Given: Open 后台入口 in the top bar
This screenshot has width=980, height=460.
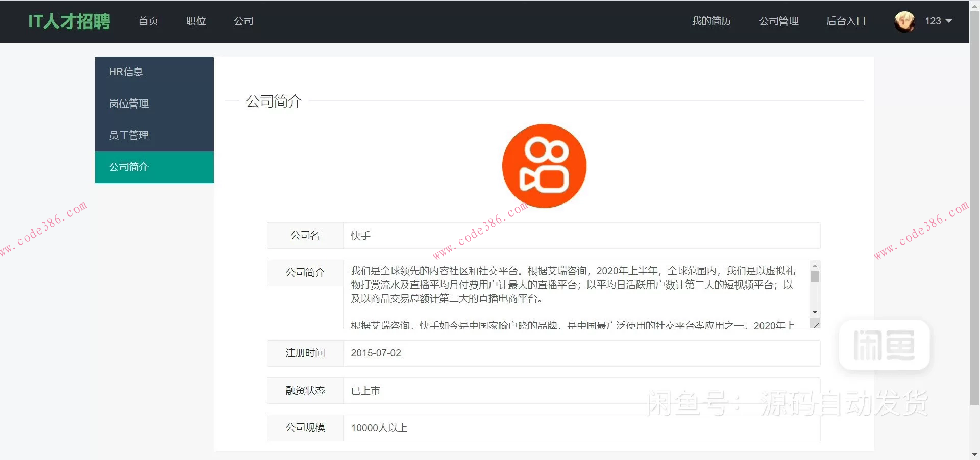Looking at the screenshot, I should pos(846,21).
